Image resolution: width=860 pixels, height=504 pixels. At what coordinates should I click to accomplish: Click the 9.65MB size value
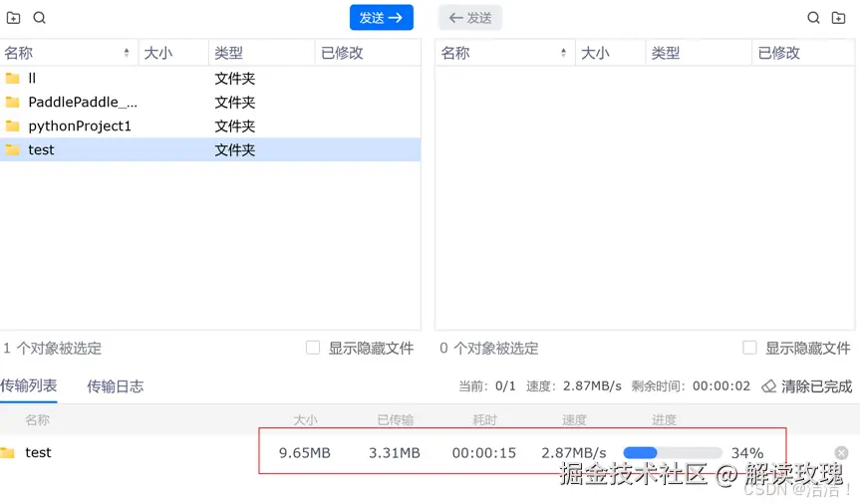305,453
